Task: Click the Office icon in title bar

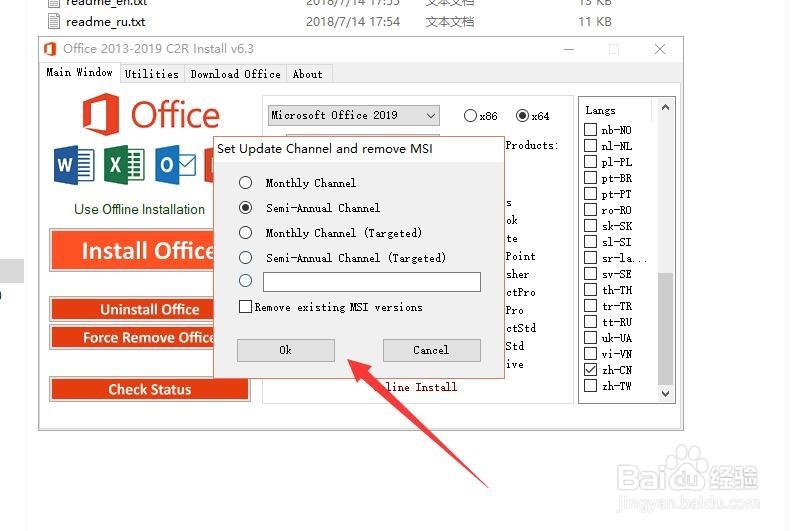Action: click(50, 49)
